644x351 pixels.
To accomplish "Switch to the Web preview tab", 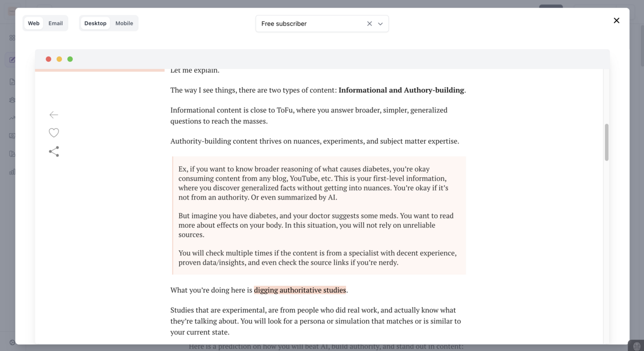I will point(33,23).
